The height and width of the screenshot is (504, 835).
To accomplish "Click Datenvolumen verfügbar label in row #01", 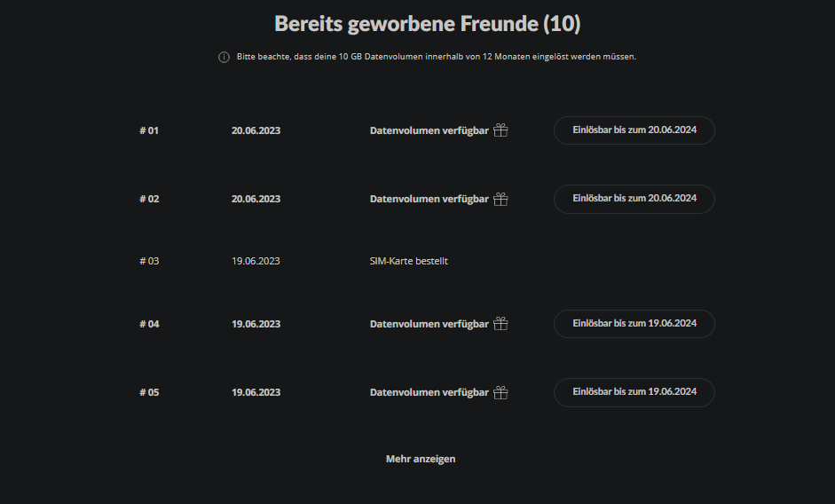I will point(429,130).
